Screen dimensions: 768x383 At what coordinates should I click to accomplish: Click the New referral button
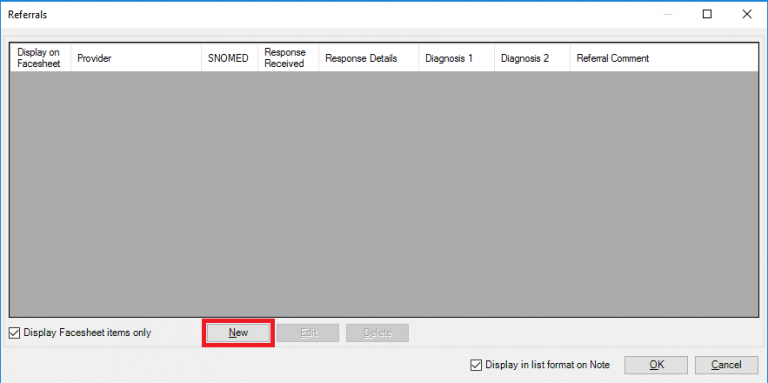point(238,333)
